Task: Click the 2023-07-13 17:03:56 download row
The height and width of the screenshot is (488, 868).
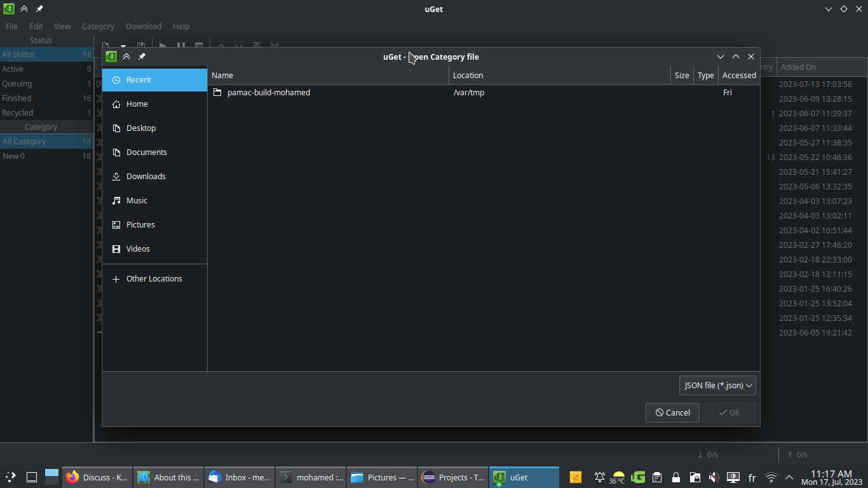Action: pyautogui.click(x=815, y=85)
